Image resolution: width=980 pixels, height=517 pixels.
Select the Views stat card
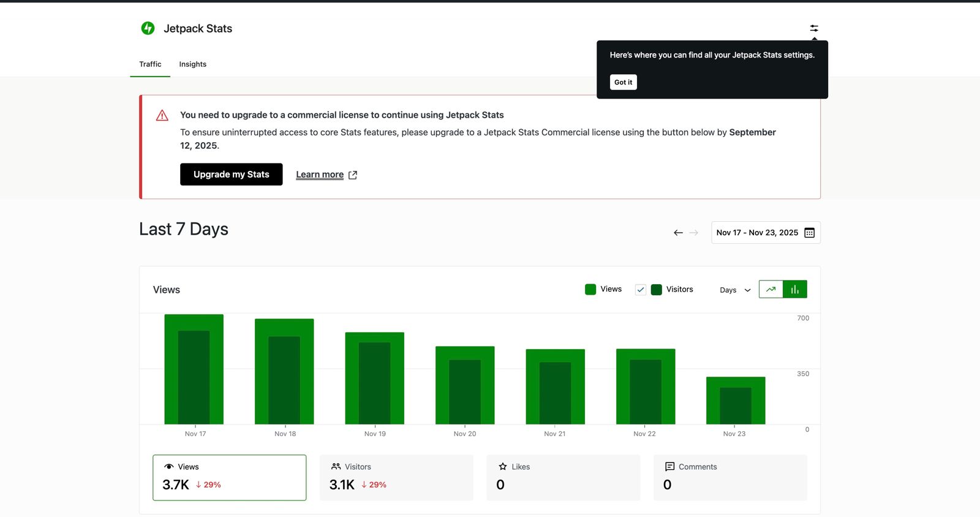click(229, 477)
